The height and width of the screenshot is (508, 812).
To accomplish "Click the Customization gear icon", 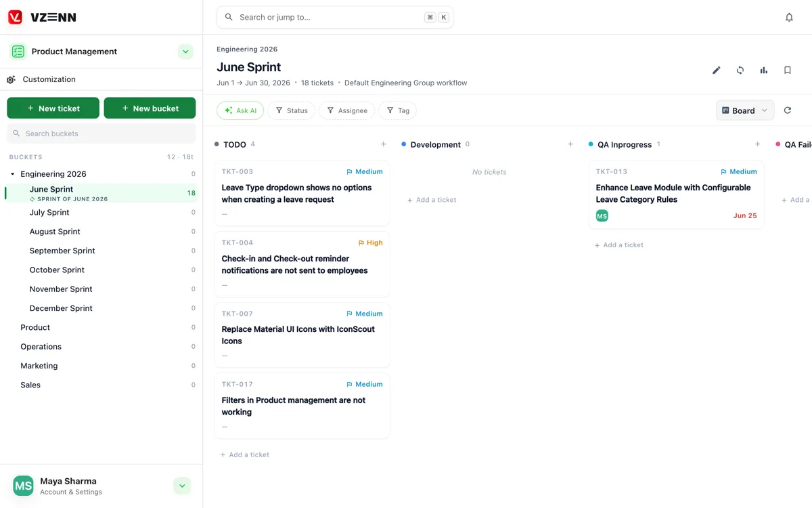I will [x=12, y=79].
